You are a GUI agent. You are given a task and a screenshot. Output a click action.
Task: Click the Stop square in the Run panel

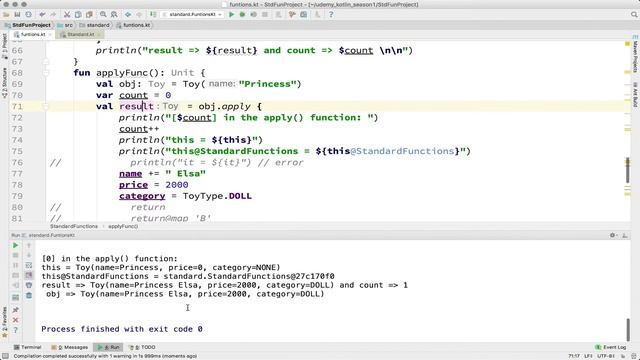pos(16,256)
